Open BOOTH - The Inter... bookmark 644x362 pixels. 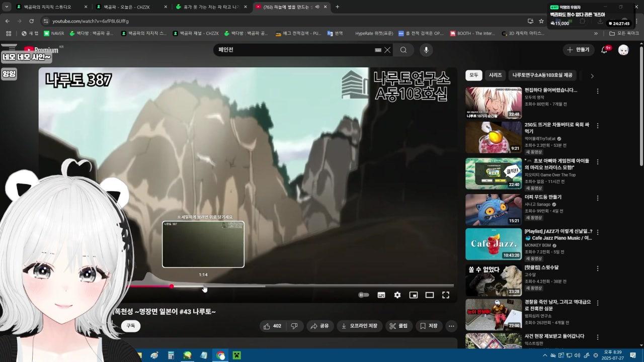(472, 34)
